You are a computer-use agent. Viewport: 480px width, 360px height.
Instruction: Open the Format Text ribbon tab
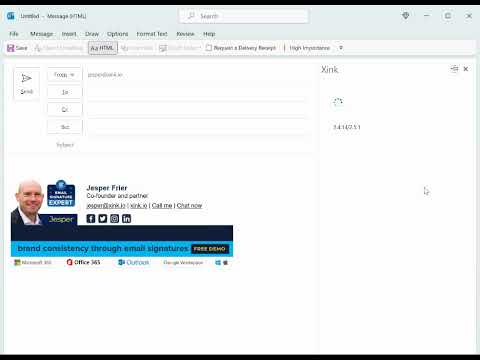coord(152,34)
